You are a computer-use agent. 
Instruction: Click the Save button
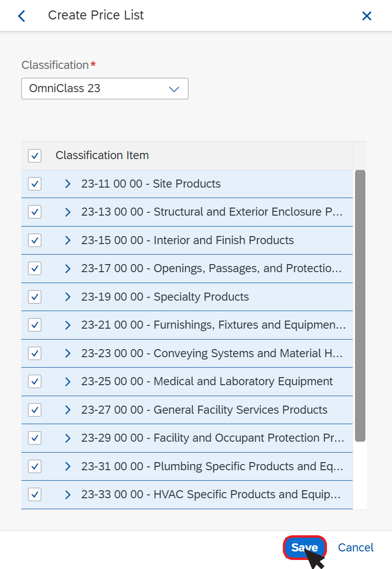pos(305,547)
